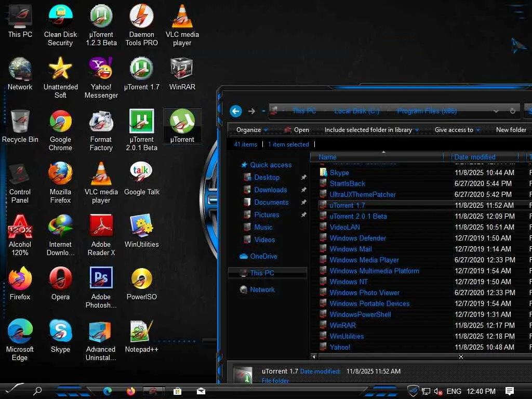Open Desktop in navigation pane
The width and height of the screenshot is (532, 399).
(x=262, y=178)
